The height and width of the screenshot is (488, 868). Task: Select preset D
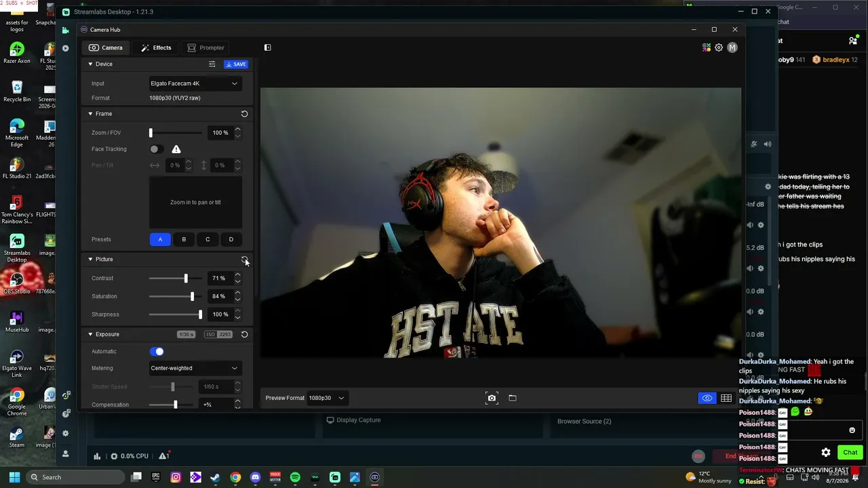click(x=231, y=239)
